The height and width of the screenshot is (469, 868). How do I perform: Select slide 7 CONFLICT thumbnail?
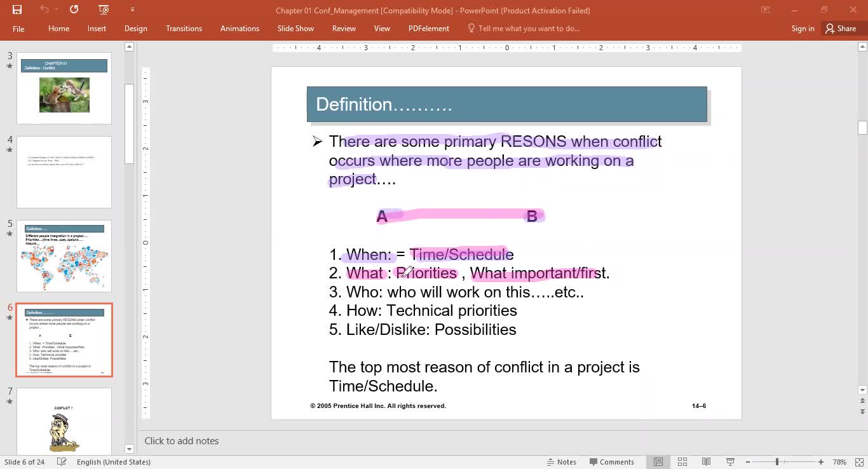(64, 421)
